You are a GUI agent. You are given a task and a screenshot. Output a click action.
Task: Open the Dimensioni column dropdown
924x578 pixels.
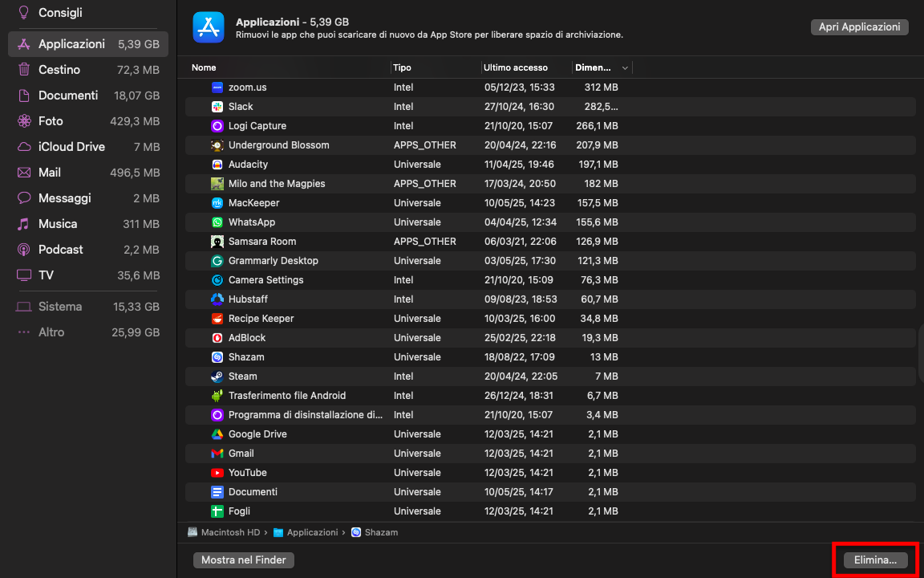click(626, 67)
